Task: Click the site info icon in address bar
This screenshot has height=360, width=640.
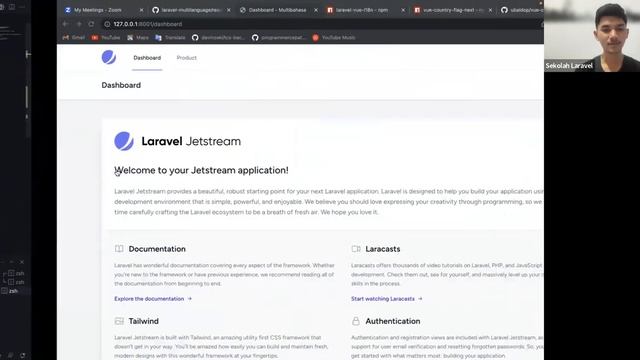Action: pyautogui.click(x=107, y=24)
